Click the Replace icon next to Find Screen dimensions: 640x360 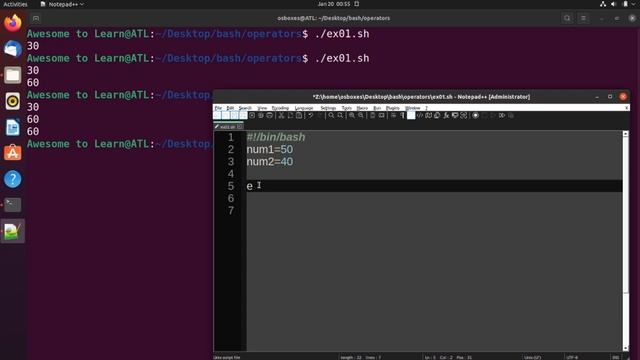click(x=340, y=116)
